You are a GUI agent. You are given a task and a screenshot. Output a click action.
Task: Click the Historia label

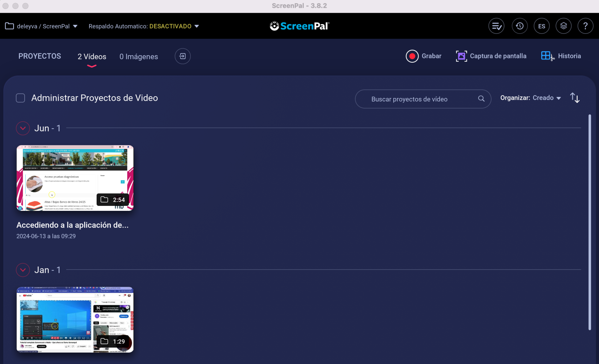click(x=569, y=56)
